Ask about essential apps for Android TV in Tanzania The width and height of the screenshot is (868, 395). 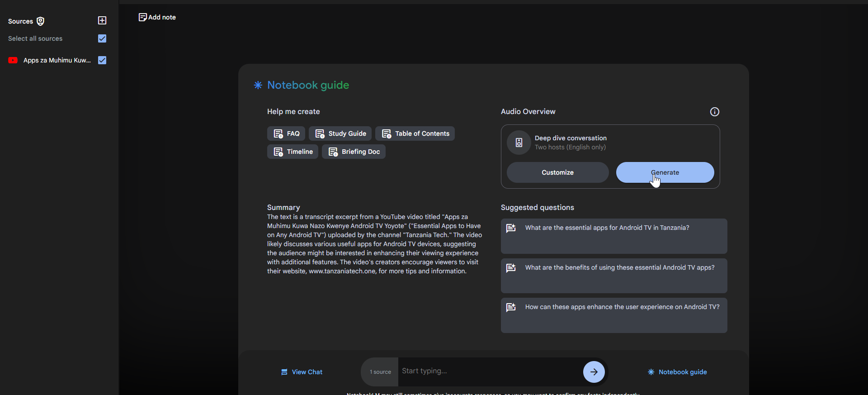[x=614, y=236]
